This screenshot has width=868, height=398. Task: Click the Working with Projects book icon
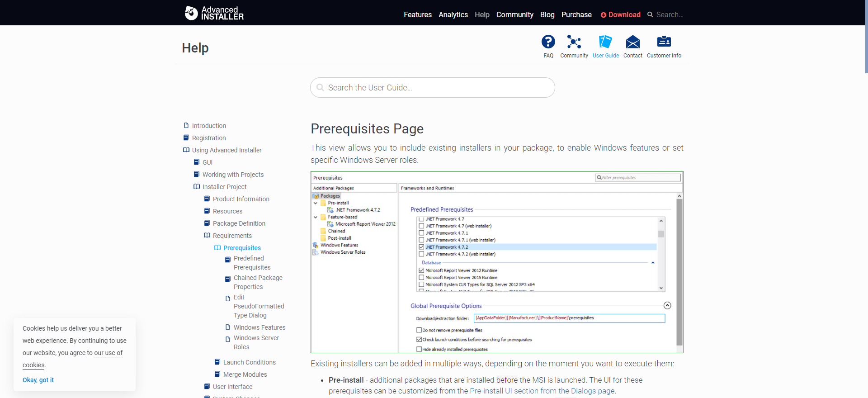coord(197,174)
